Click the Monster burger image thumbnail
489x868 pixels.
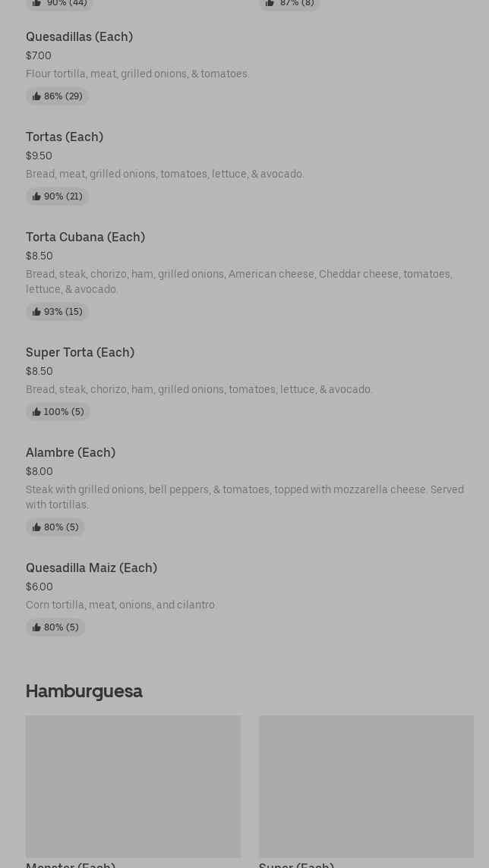133,786
